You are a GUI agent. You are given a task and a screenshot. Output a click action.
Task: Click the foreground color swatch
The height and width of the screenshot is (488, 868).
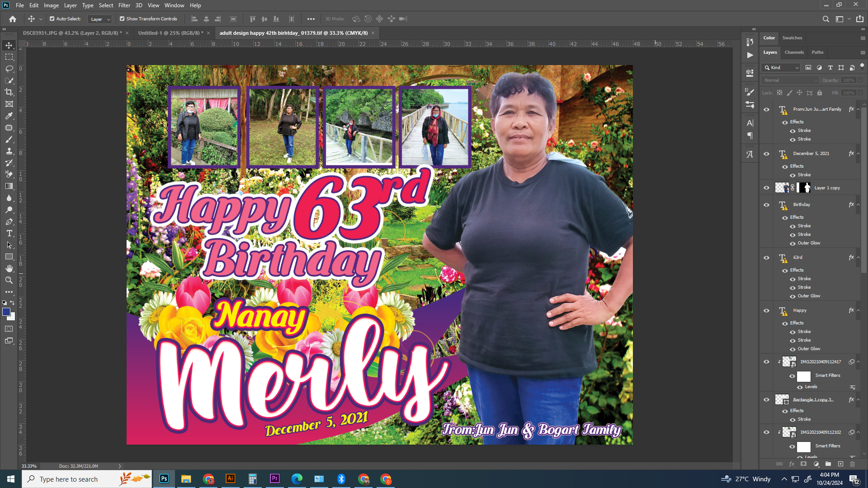pos(6,312)
